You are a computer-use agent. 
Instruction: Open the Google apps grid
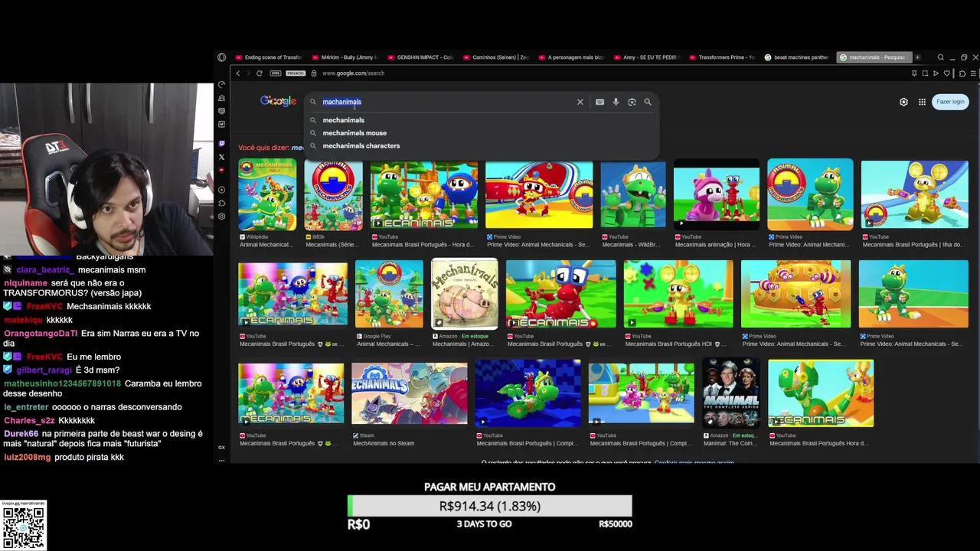pos(922,102)
